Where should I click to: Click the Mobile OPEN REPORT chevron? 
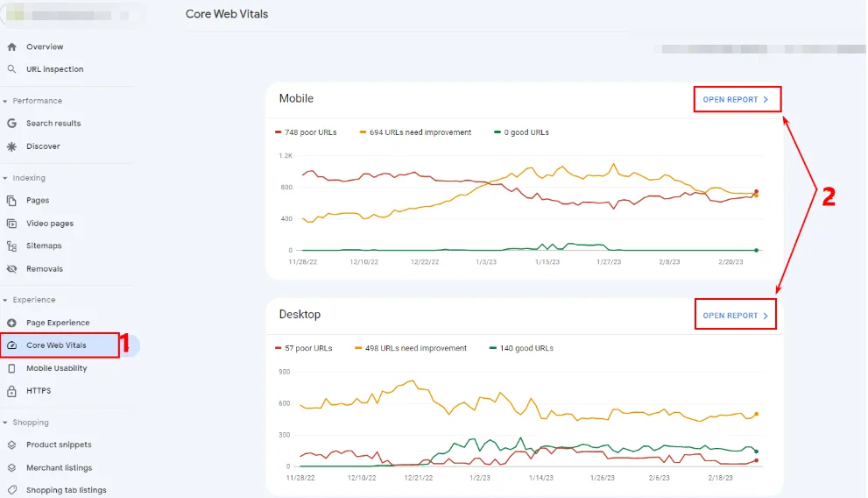(x=766, y=100)
